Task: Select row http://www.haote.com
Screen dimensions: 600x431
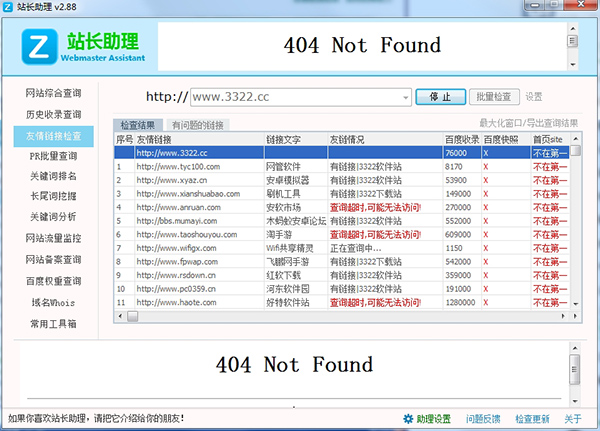Action: 342,303
